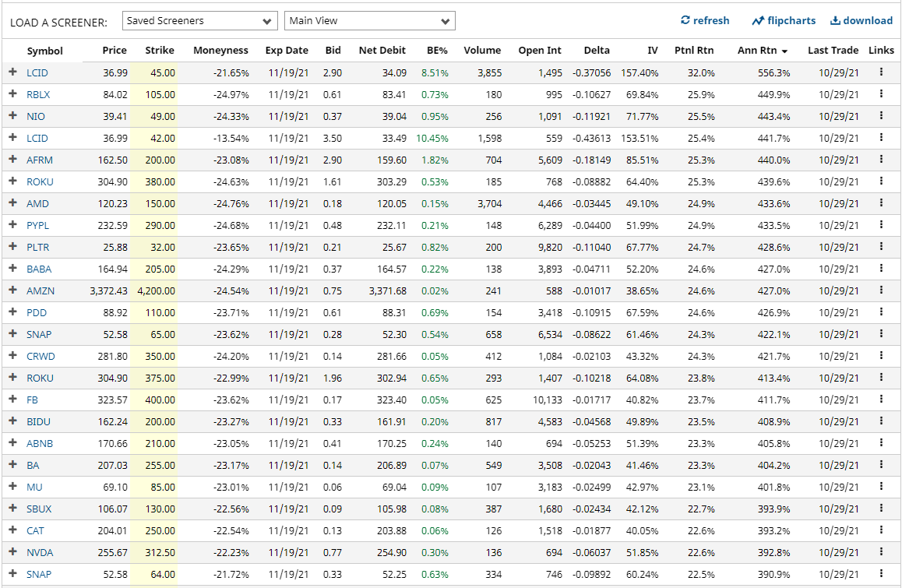Sort by the Price column header
The image size is (902, 588).
click(x=115, y=50)
